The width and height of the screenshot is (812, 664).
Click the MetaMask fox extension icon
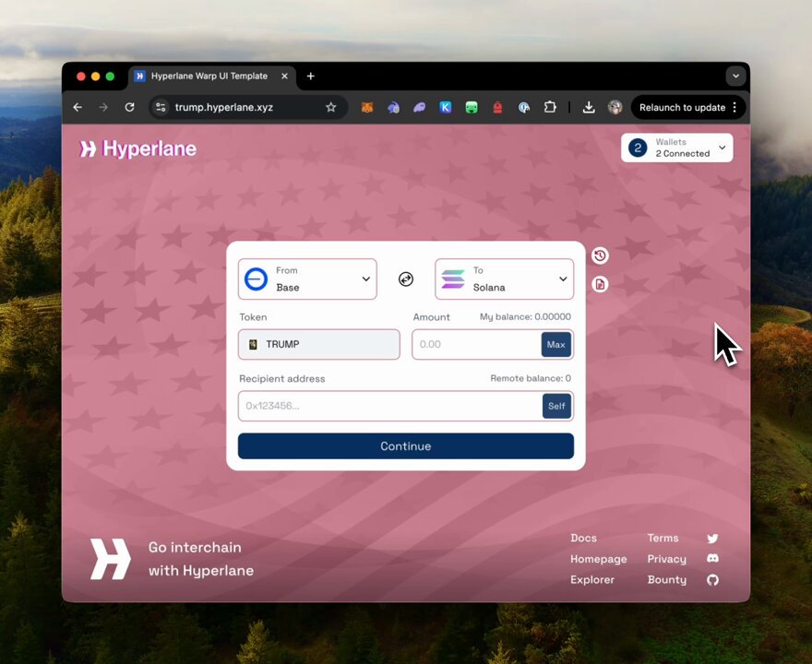(367, 108)
